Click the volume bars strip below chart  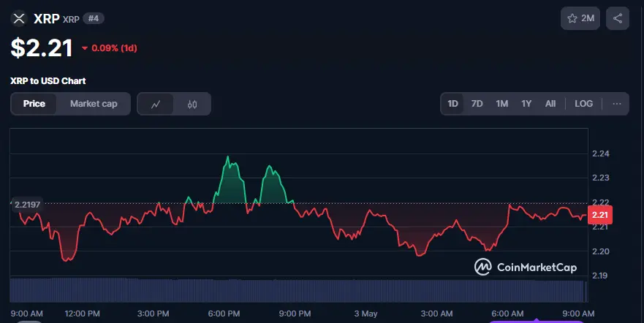298,291
